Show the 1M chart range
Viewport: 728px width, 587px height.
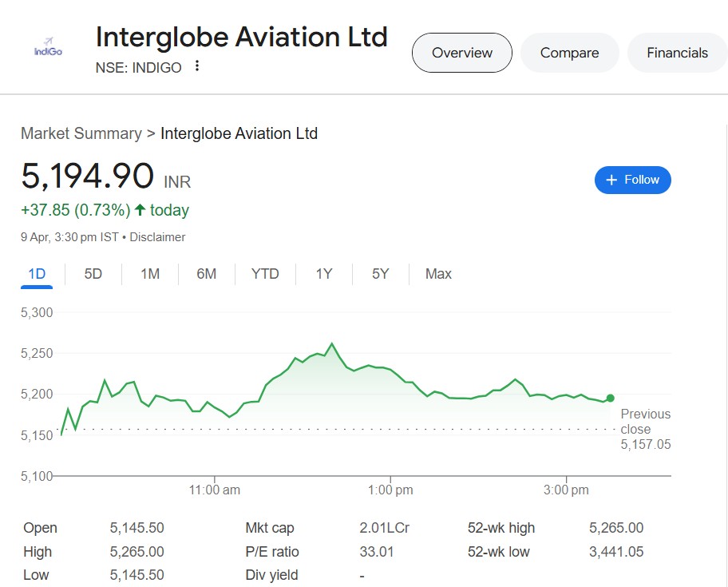[150, 274]
